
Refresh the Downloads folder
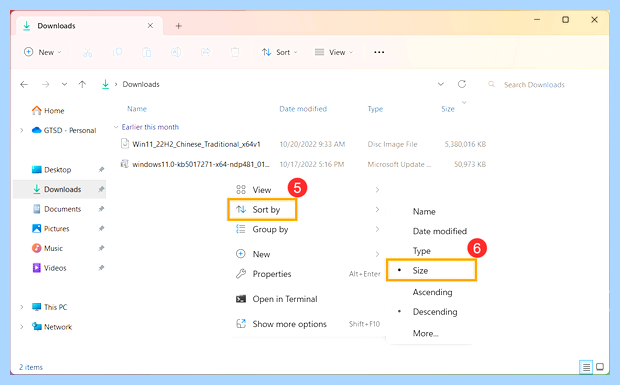point(462,84)
